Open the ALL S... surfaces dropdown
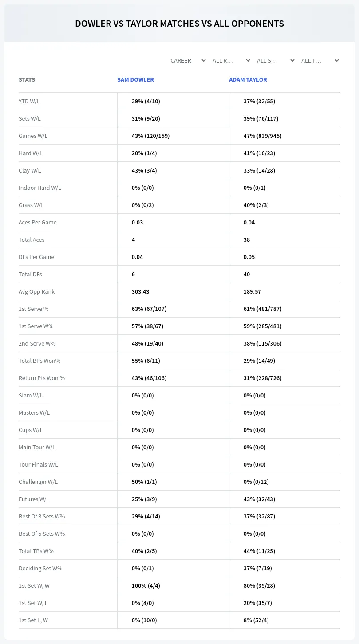 point(276,60)
